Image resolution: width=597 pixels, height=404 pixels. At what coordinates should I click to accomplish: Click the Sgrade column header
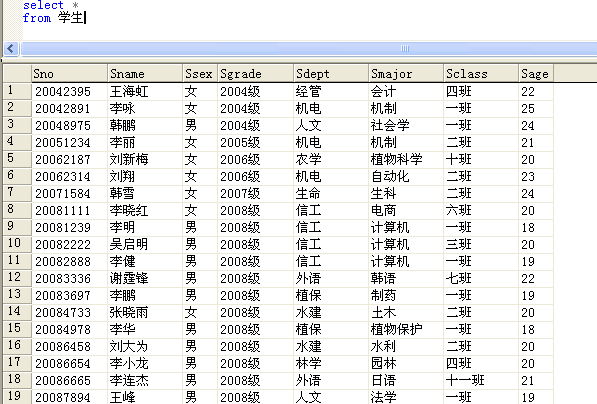coord(255,73)
